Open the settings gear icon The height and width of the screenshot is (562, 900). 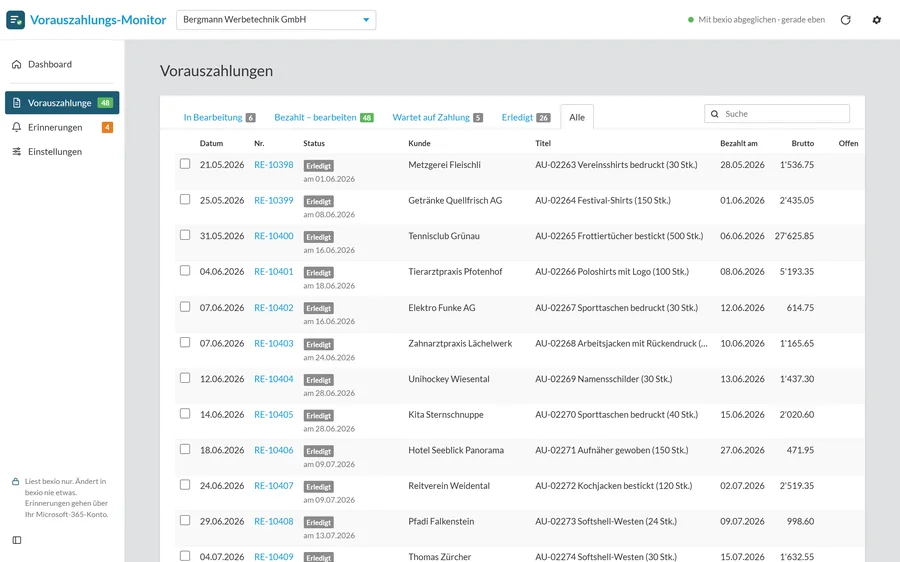(876, 20)
